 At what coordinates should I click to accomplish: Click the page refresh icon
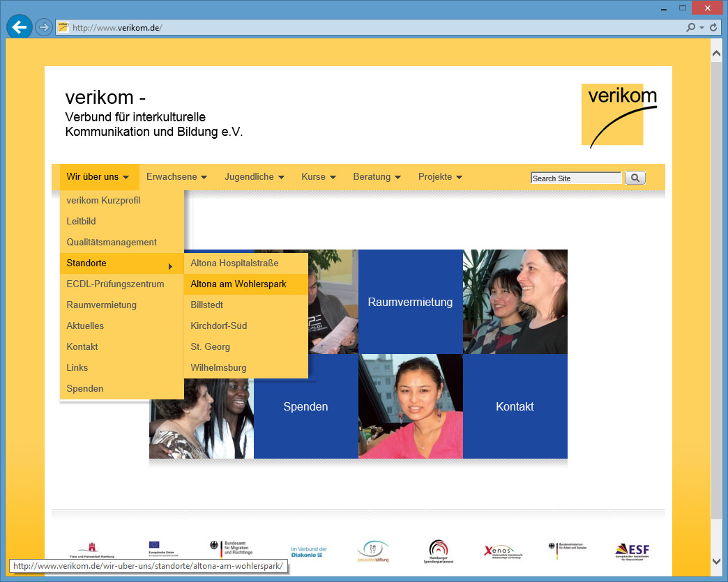713,27
